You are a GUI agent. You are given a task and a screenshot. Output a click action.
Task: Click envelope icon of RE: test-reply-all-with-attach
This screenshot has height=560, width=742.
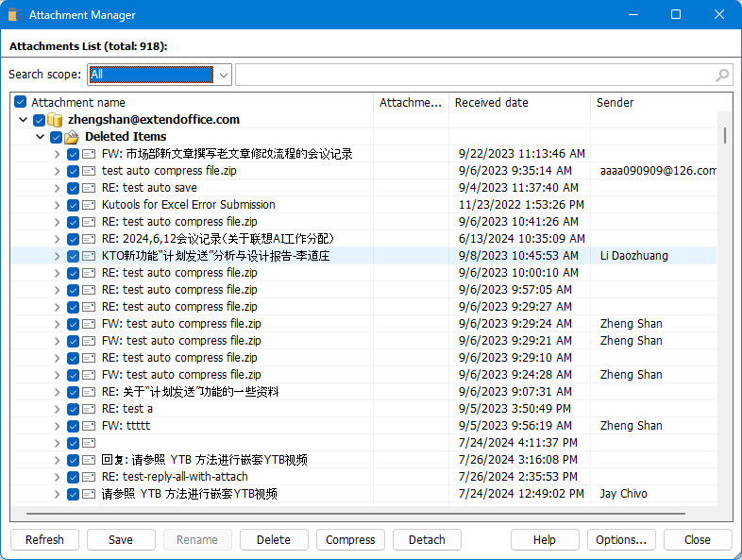coord(89,477)
